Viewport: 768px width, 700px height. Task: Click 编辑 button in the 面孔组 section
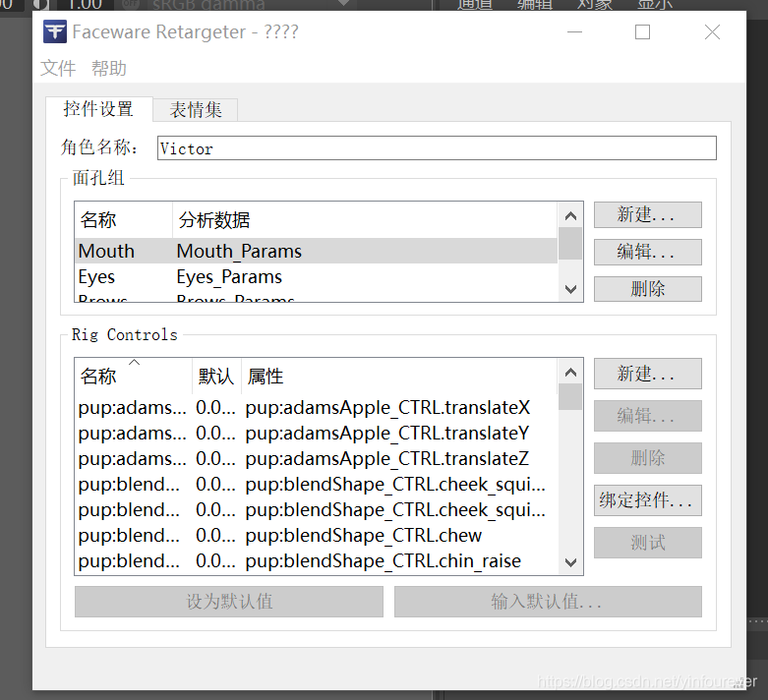[647, 252]
